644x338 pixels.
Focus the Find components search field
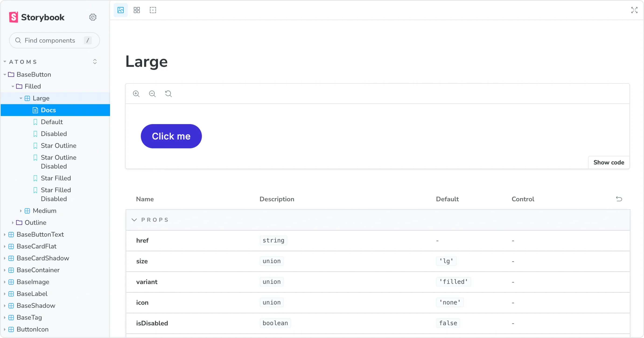[50, 40]
